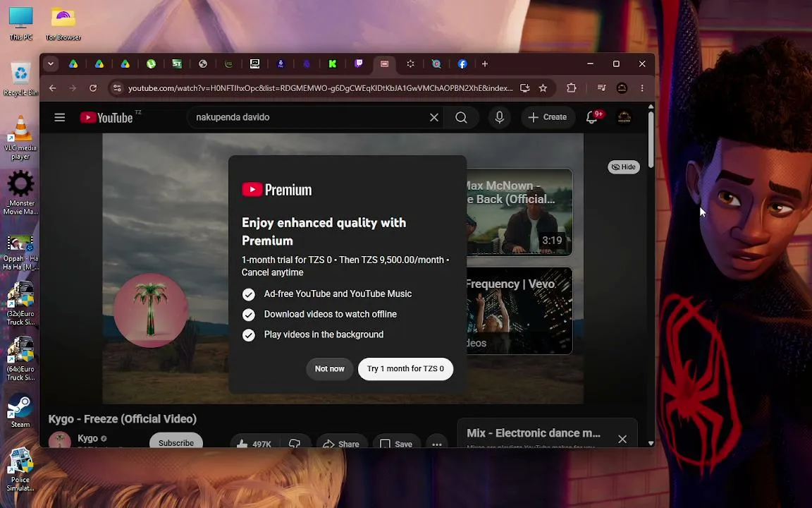Open the Police Simulator desktop shortcut
812x508 pixels.
(x=20, y=470)
